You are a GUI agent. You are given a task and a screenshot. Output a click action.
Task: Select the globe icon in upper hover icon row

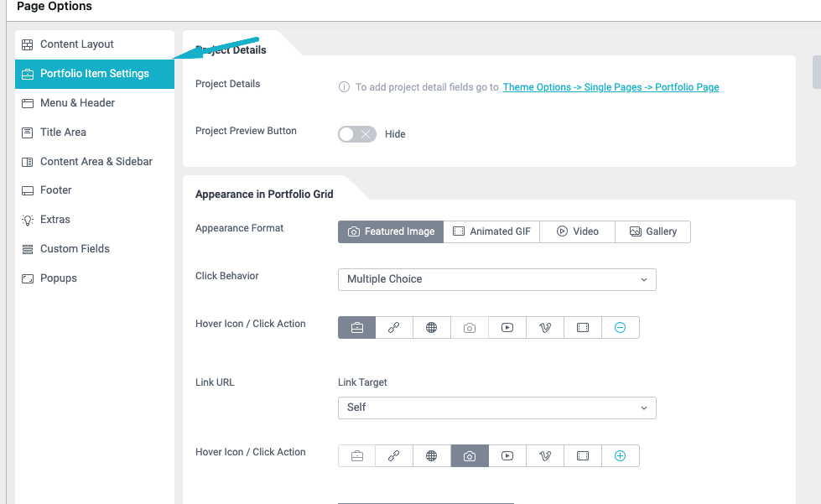[432, 328]
